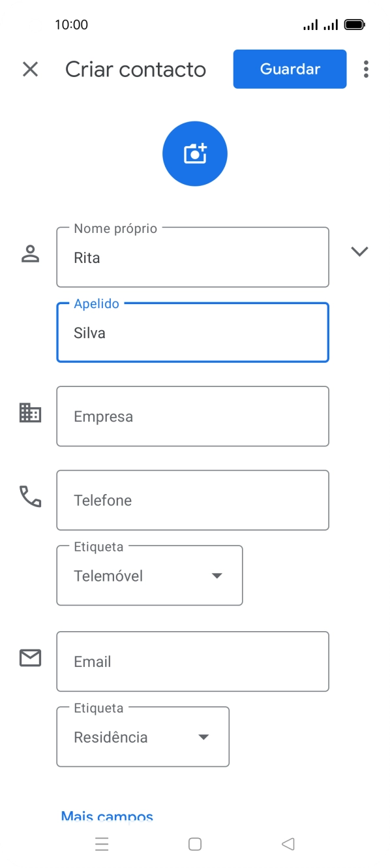Image resolution: width=390 pixels, height=868 pixels.
Task: Open Mais campos link
Action: click(x=107, y=814)
